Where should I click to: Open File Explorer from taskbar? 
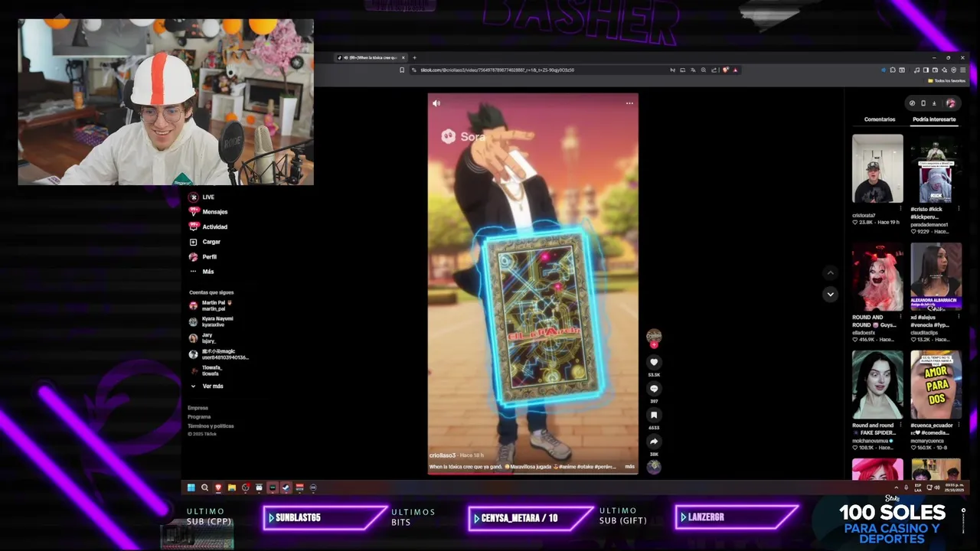point(232,487)
